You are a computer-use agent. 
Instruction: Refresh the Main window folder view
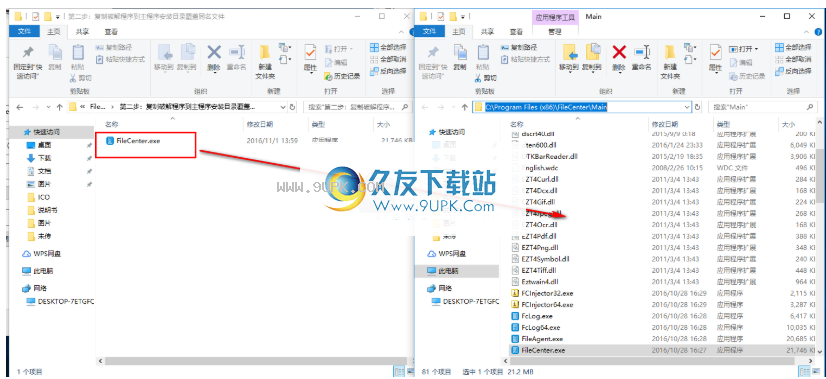point(698,107)
